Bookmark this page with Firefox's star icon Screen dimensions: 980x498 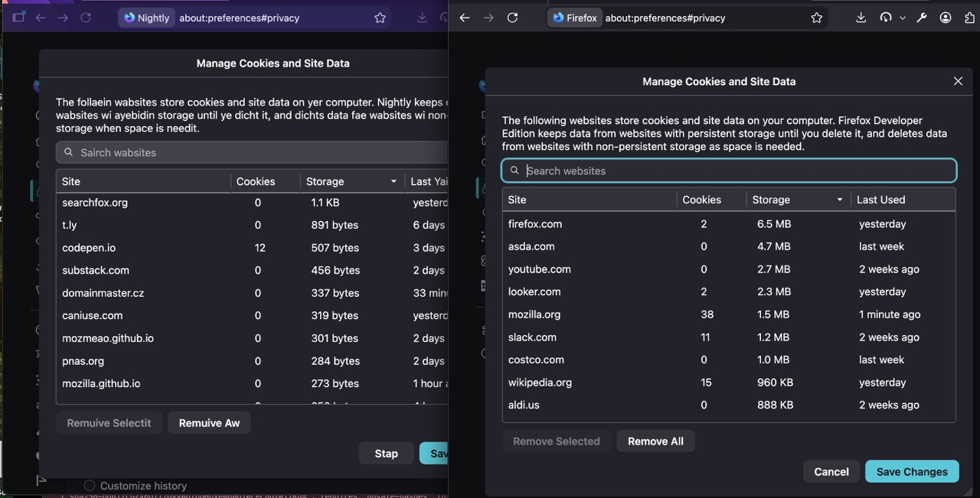tap(817, 18)
